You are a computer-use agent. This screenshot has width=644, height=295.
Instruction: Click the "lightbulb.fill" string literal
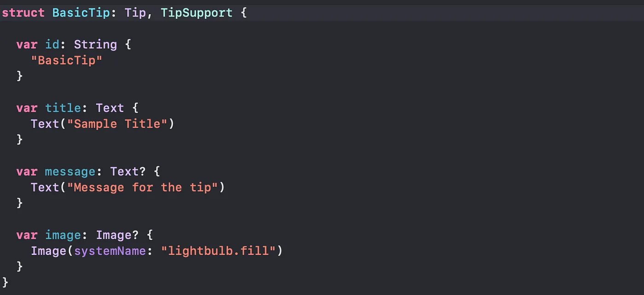click(x=218, y=251)
